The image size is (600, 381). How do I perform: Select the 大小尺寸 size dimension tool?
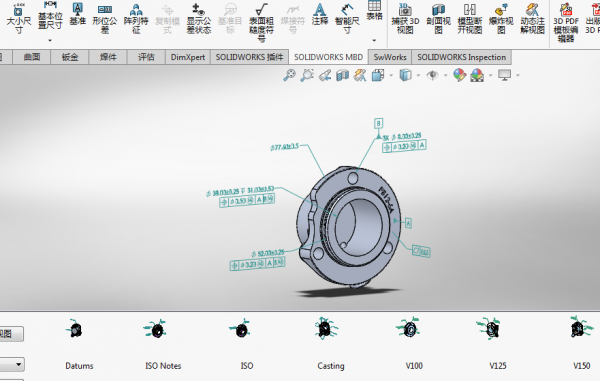[x=18, y=18]
